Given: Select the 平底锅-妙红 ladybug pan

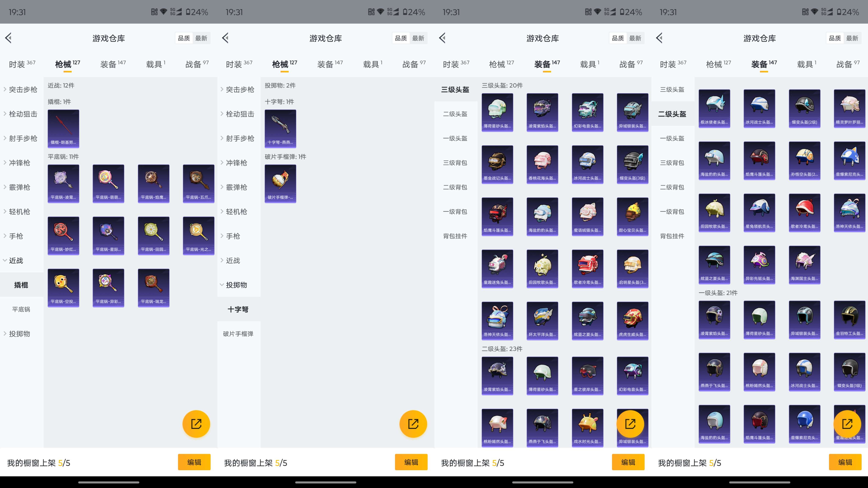Looking at the screenshot, I should click(x=63, y=236).
